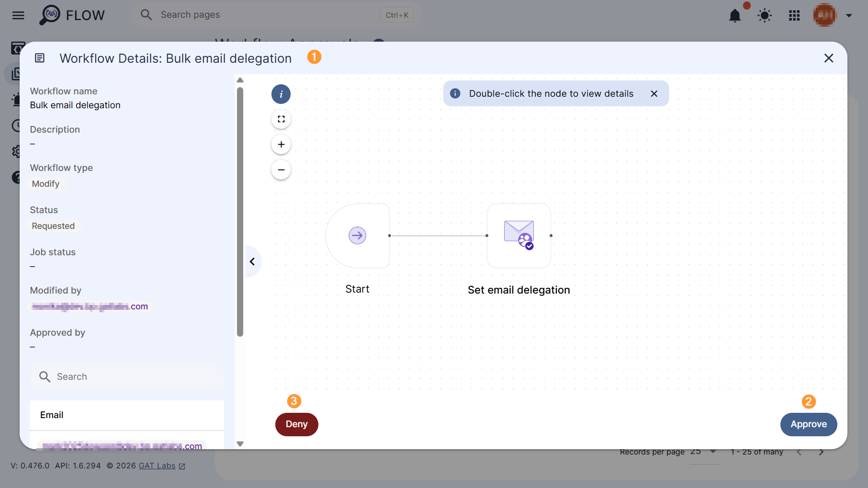Click the Requested status chip
This screenshot has height=488, width=868.
pyautogui.click(x=53, y=226)
